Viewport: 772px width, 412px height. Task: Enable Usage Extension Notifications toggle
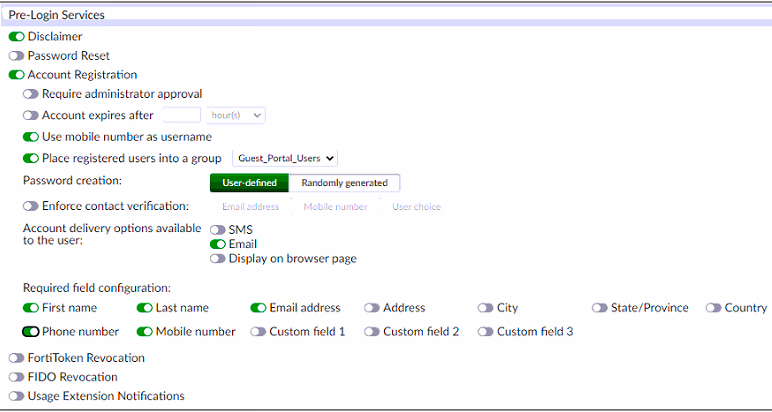coord(16,396)
